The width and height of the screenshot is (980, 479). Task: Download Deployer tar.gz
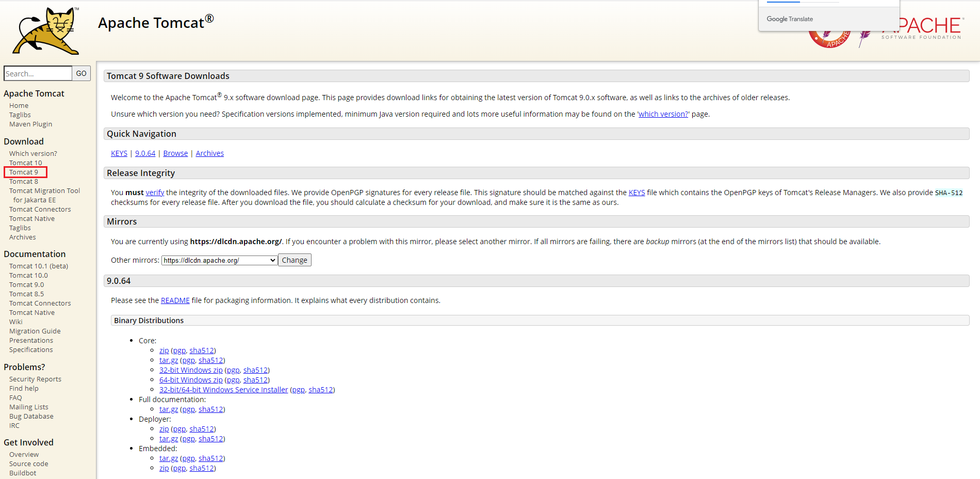pyautogui.click(x=169, y=439)
